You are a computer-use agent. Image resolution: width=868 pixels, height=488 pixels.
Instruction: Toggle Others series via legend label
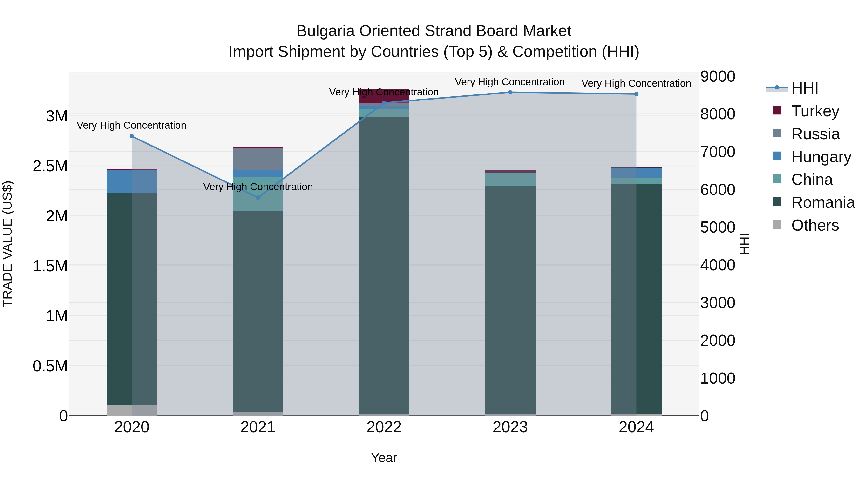point(815,225)
